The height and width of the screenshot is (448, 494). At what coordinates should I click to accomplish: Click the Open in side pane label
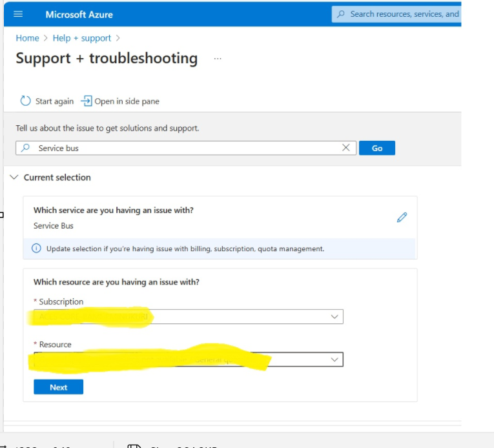point(127,101)
